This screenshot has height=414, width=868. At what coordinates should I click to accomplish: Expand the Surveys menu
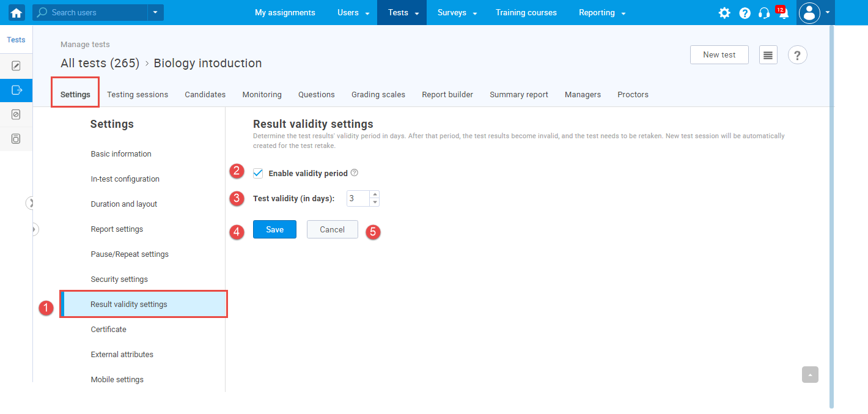[457, 12]
